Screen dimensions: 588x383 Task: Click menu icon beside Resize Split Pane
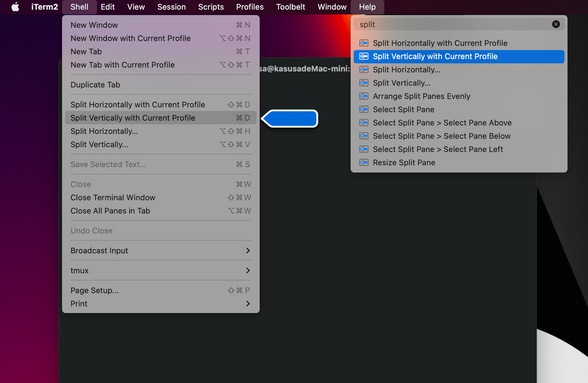point(364,163)
